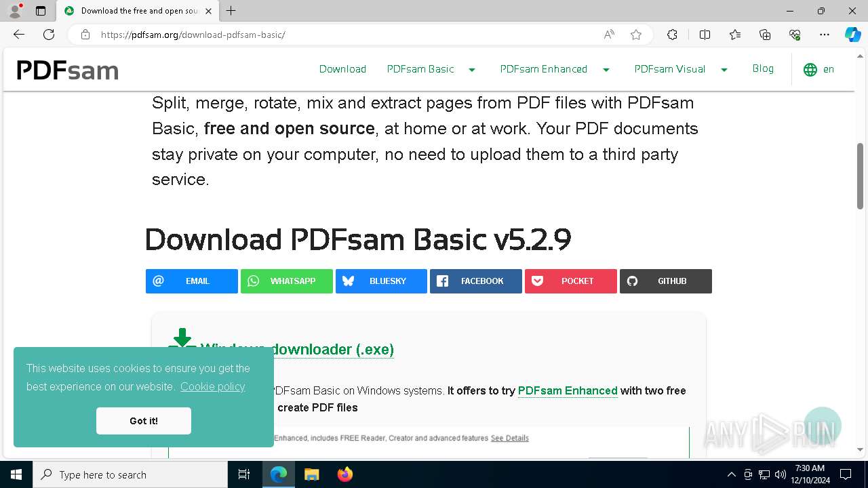Dismiss cookie banner with Got it!
Viewport: 868px width, 488px height.
click(x=144, y=421)
